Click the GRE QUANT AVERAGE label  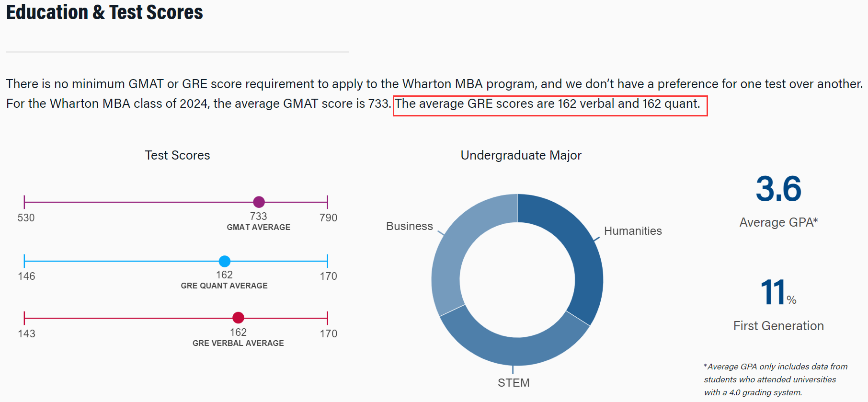(x=224, y=286)
